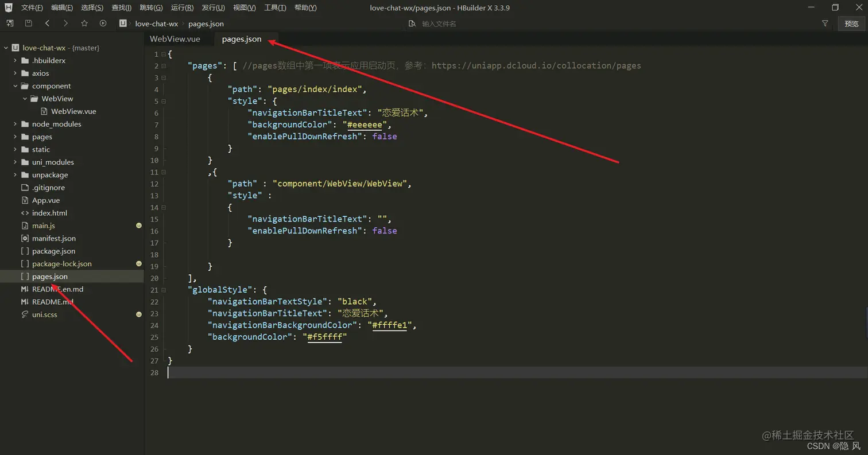Go forward with the right arrow icon

[x=65, y=24]
